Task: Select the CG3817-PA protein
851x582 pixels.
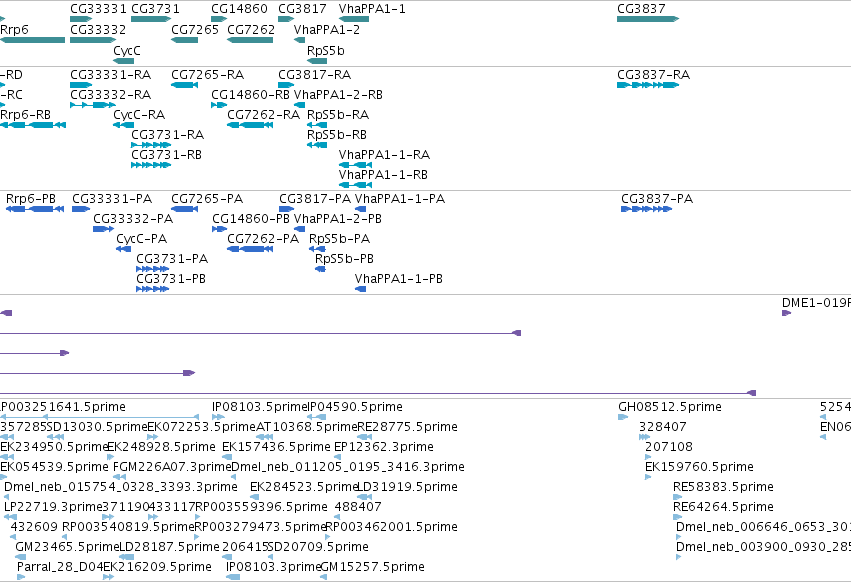Action: point(287,209)
